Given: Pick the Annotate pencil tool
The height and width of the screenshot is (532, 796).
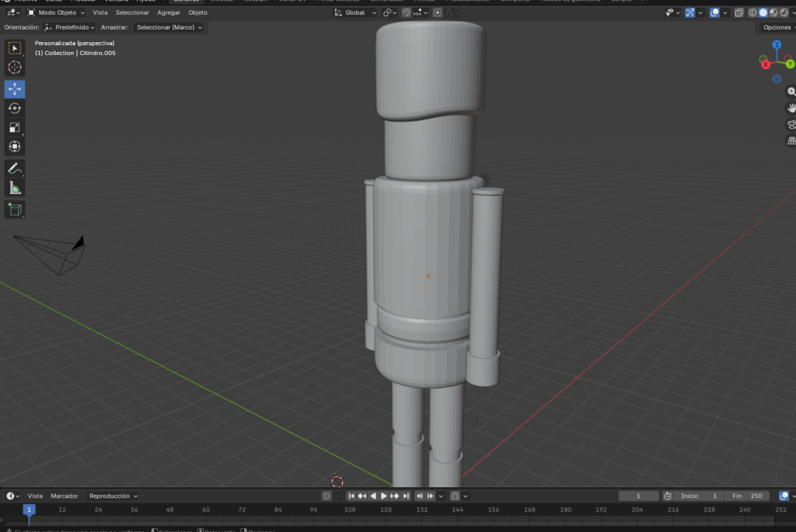Looking at the screenshot, I should (x=15, y=169).
